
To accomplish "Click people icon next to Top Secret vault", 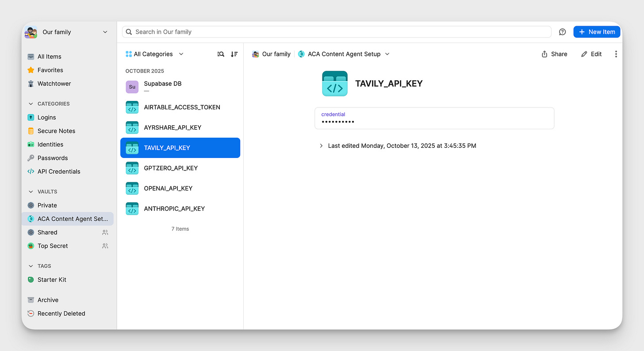I will tap(105, 246).
